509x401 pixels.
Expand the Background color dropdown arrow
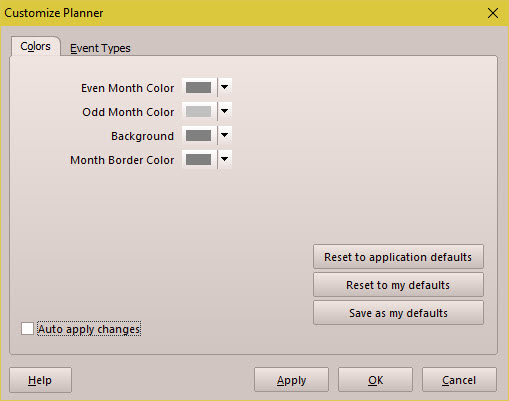tap(225, 136)
